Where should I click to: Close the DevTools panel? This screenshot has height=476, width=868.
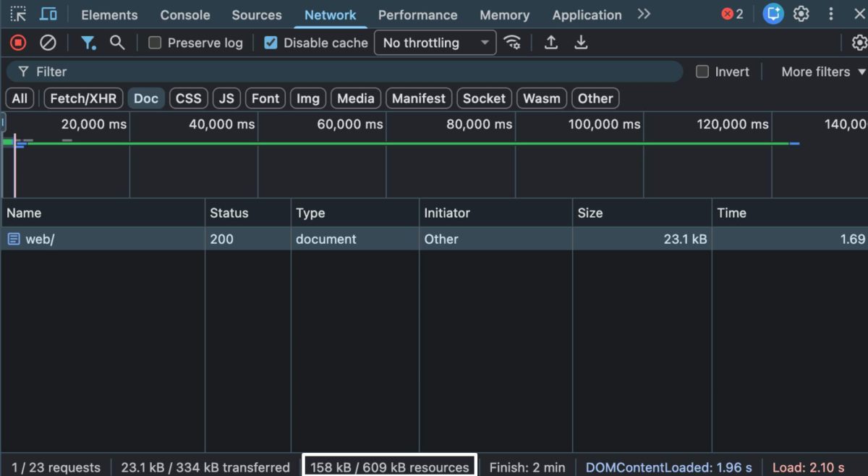(x=859, y=14)
